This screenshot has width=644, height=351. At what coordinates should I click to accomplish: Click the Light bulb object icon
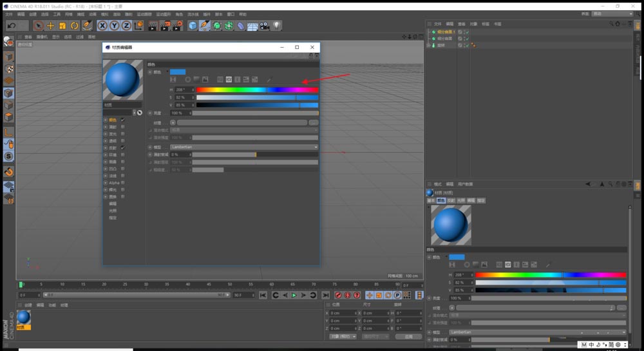(277, 26)
